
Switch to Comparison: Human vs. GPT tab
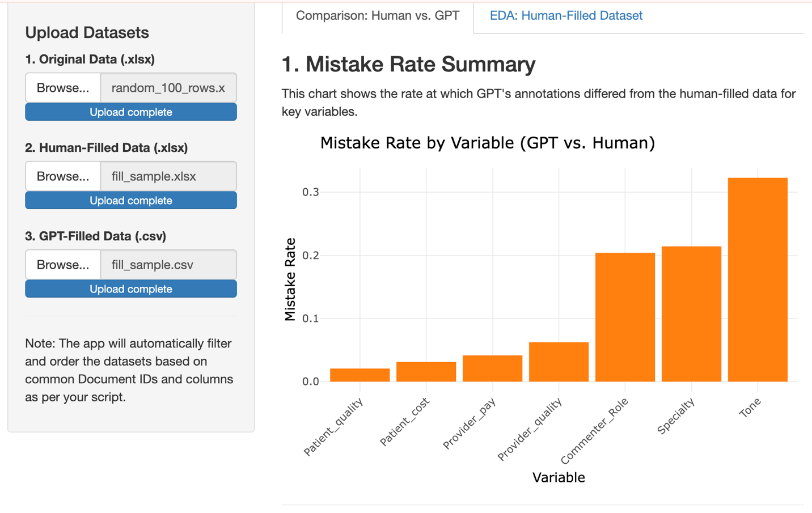[x=378, y=16]
